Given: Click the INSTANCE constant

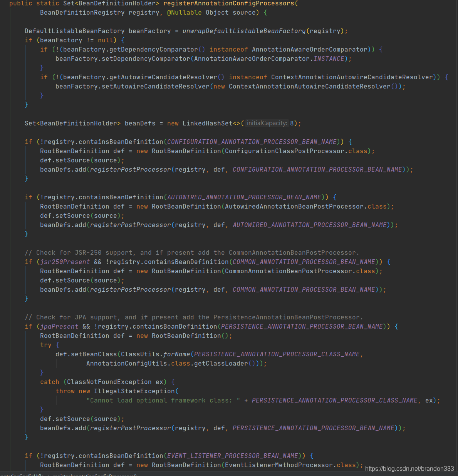Looking at the screenshot, I should (329, 59).
